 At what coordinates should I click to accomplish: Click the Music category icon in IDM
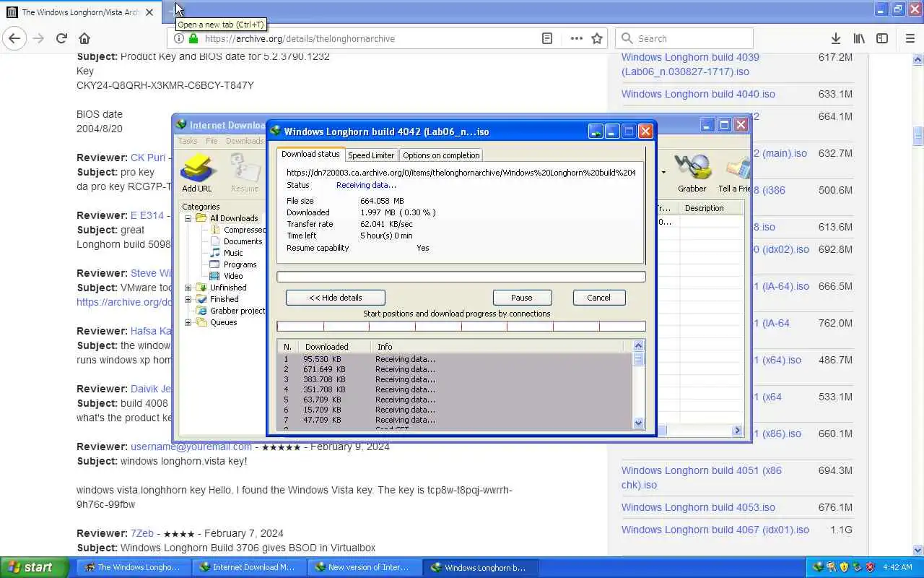pyautogui.click(x=214, y=253)
